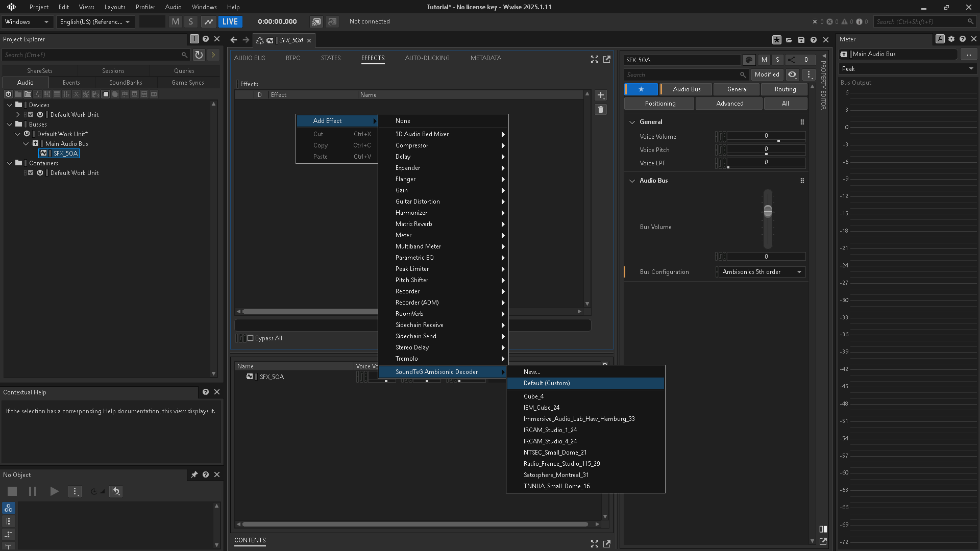This screenshot has height=551, width=980.
Task: Select Default (Custom) decoder preset
Action: (x=585, y=383)
